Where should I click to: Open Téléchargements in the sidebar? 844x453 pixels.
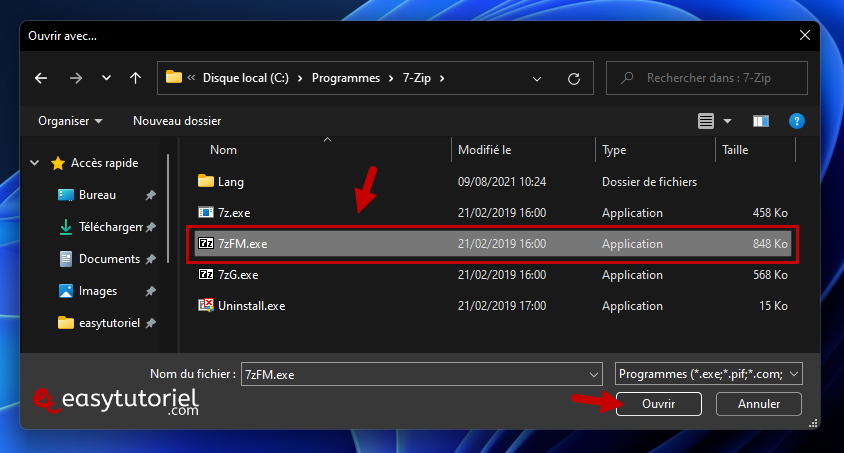click(x=111, y=227)
